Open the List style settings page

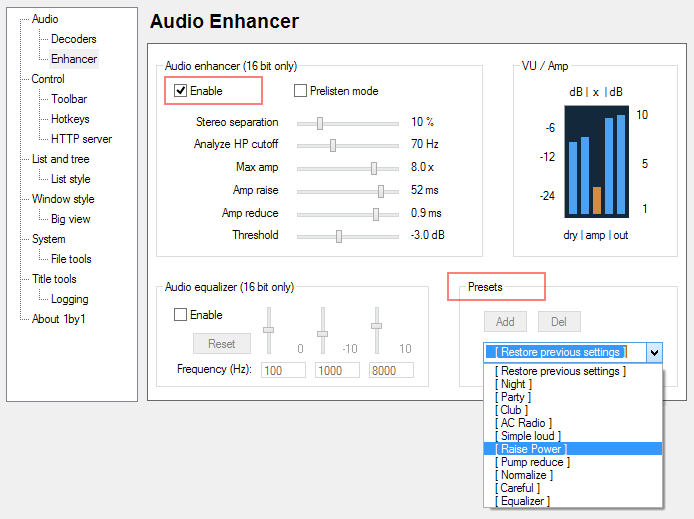click(71, 179)
